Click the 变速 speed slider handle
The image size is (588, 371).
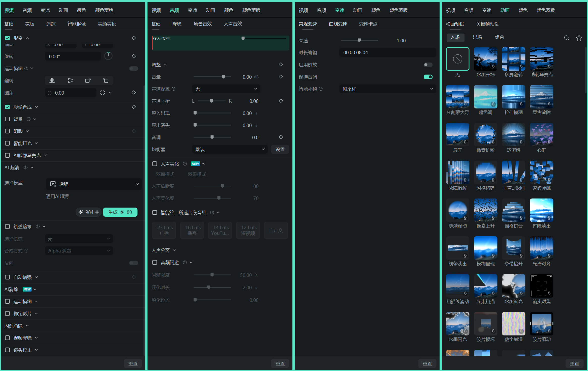(x=359, y=40)
